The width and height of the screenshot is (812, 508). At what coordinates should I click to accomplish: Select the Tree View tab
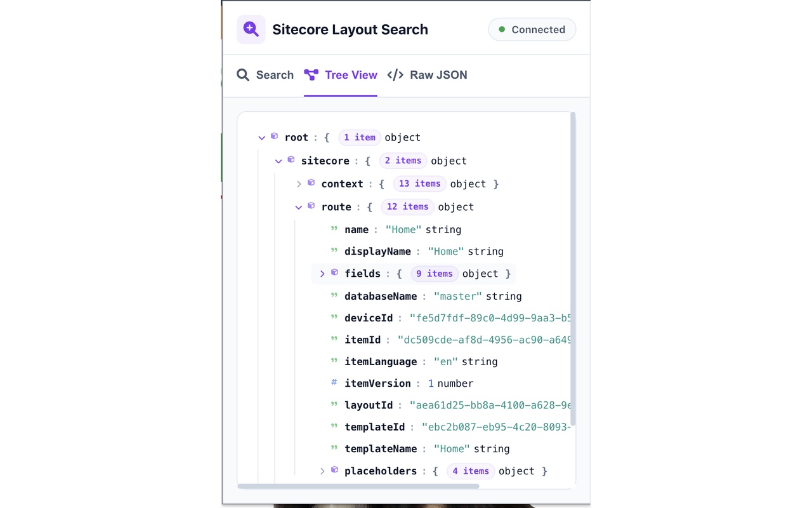(x=341, y=75)
